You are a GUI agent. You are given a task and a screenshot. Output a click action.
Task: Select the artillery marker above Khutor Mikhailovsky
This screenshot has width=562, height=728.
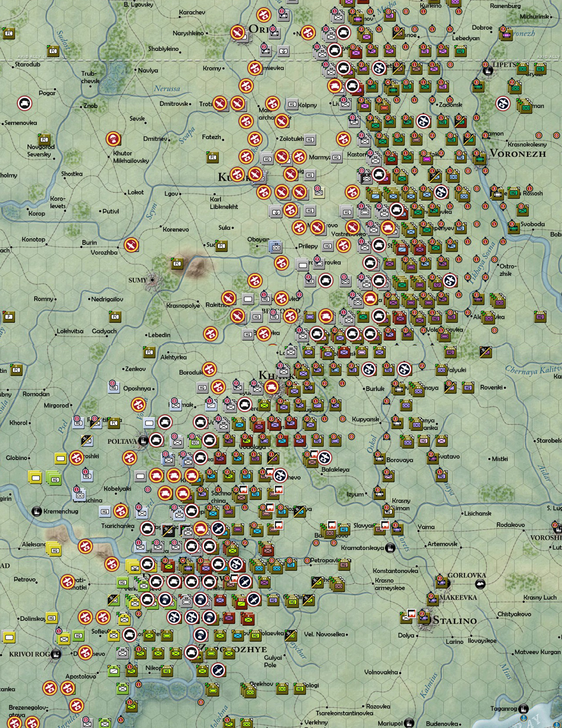coord(114,139)
